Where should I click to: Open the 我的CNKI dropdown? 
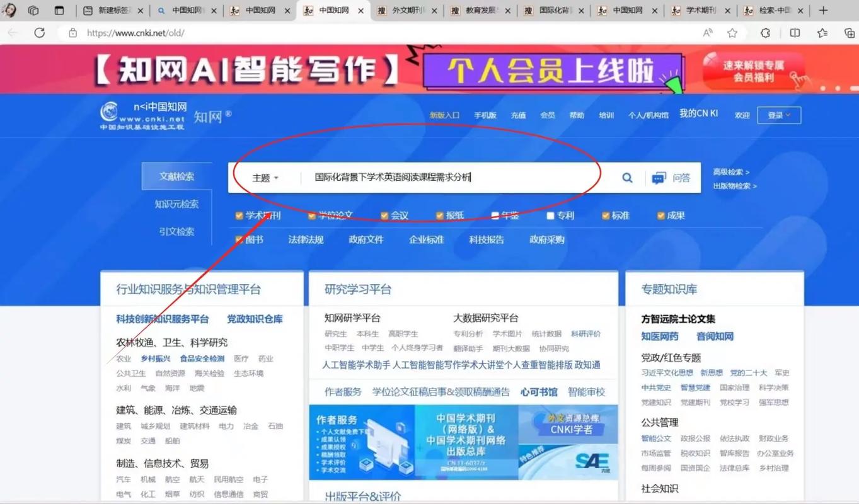pos(698,115)
